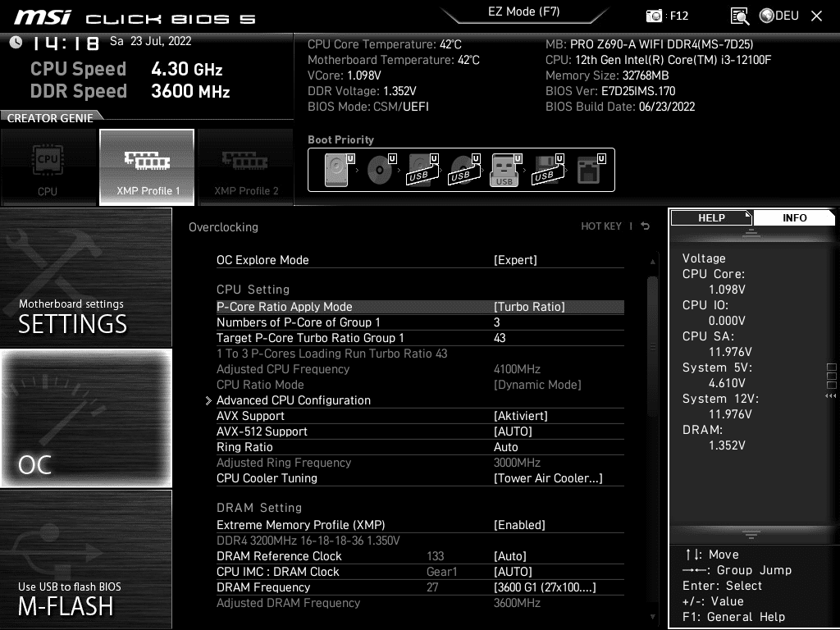Select the USB key boot device icon
The height and width of the screenshot is (630, 840).
tap(505, 170)
